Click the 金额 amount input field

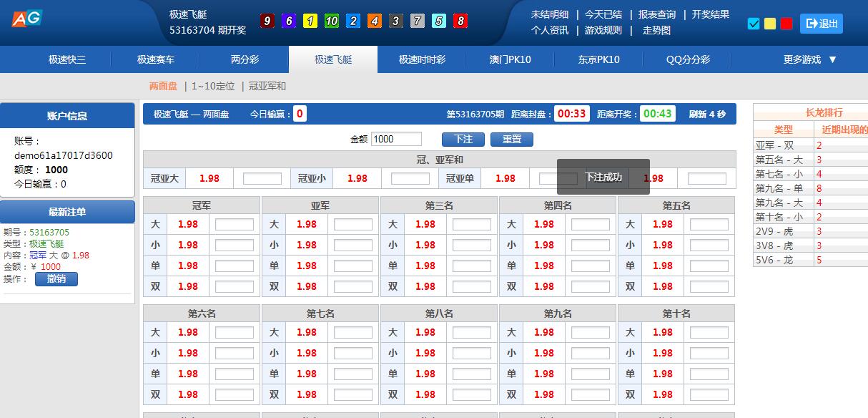(396, 139)
